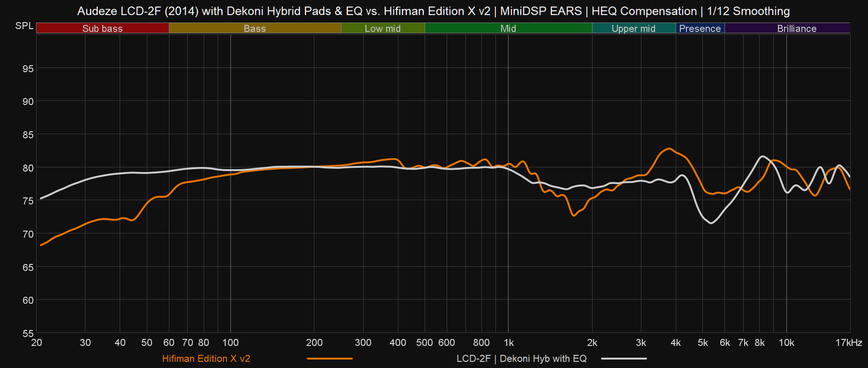Click the white legend line swatch
The width and height of the screenshot is (868, 368).
[x=624, y=359]
